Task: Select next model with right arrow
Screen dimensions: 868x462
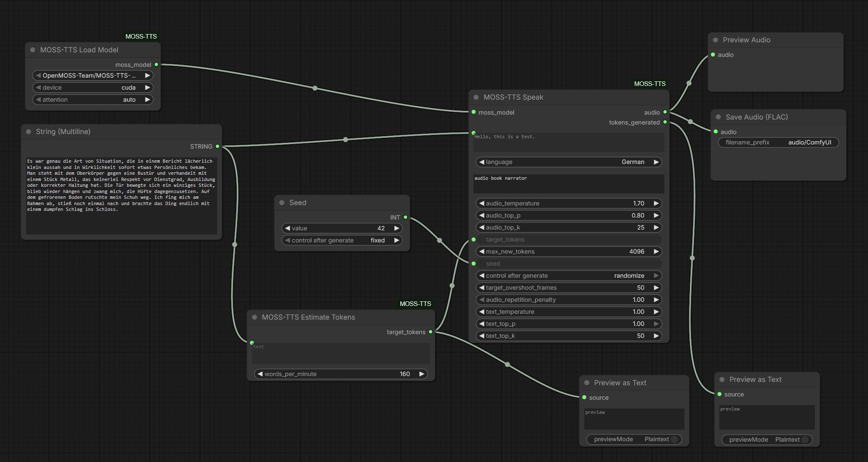Action: pos(147,76)
